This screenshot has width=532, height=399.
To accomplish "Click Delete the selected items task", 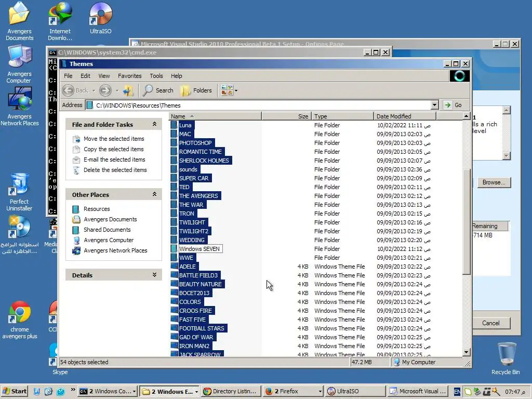I will click(115, 170).
